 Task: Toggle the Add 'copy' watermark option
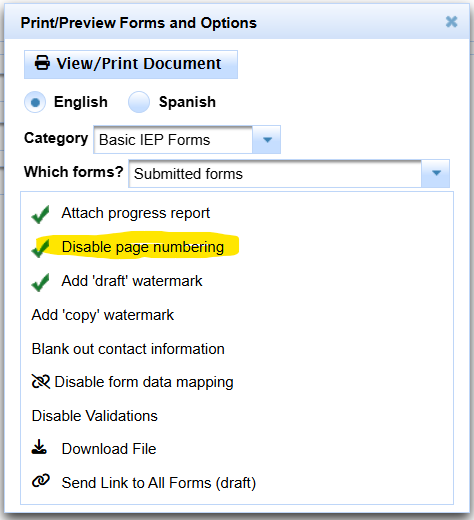(x=103, y=315)
